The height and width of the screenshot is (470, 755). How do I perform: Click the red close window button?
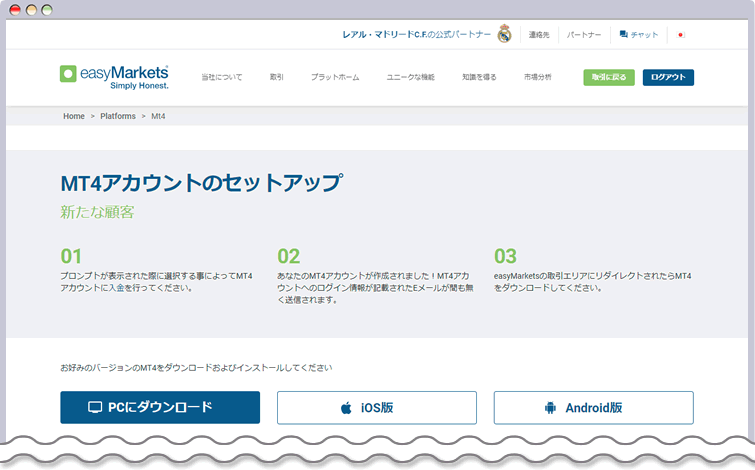(15, 10)
